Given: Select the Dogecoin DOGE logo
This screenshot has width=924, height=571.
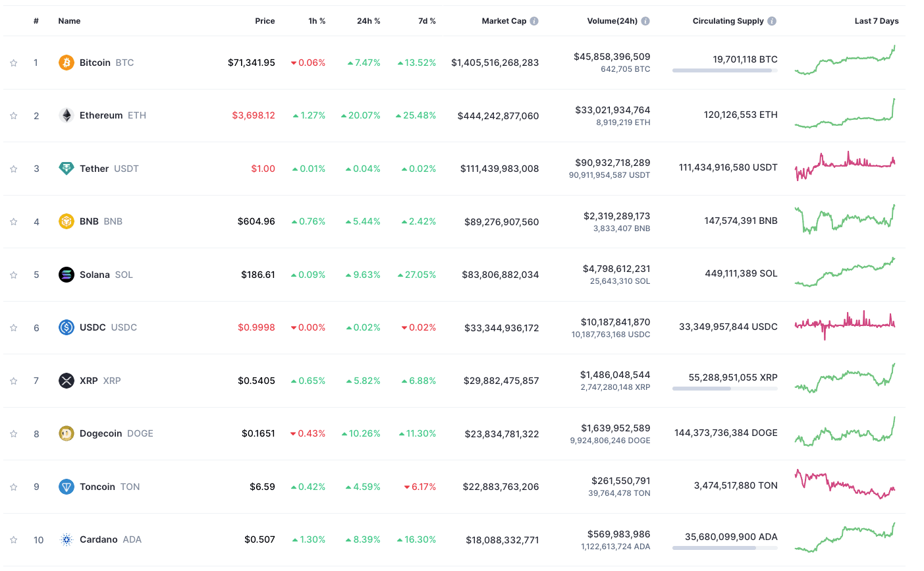Looking at the screenshot, I should [66, 433].
